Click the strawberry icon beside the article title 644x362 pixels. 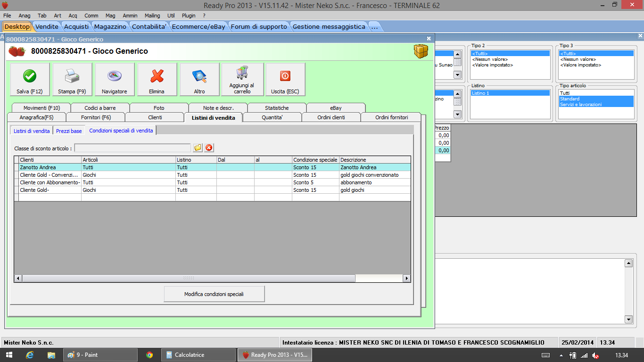(17, 51)
